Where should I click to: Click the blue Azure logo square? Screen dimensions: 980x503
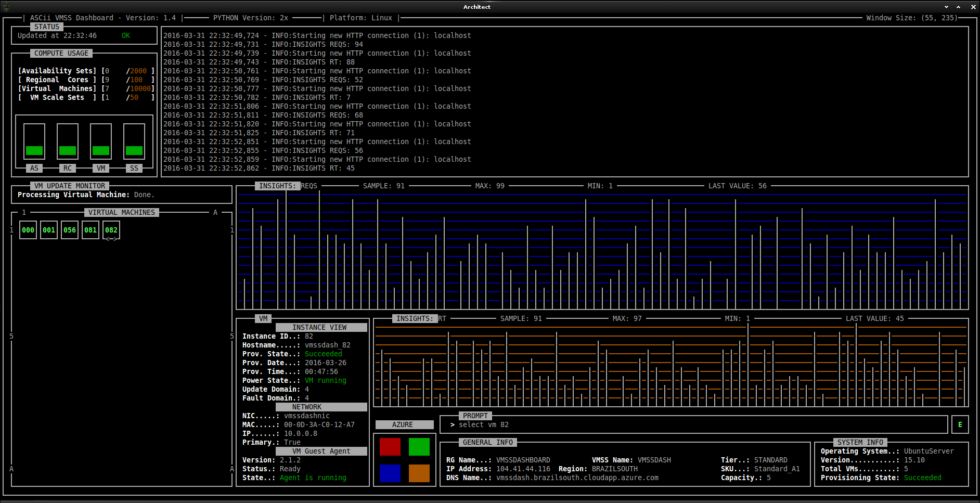[390, 473]
